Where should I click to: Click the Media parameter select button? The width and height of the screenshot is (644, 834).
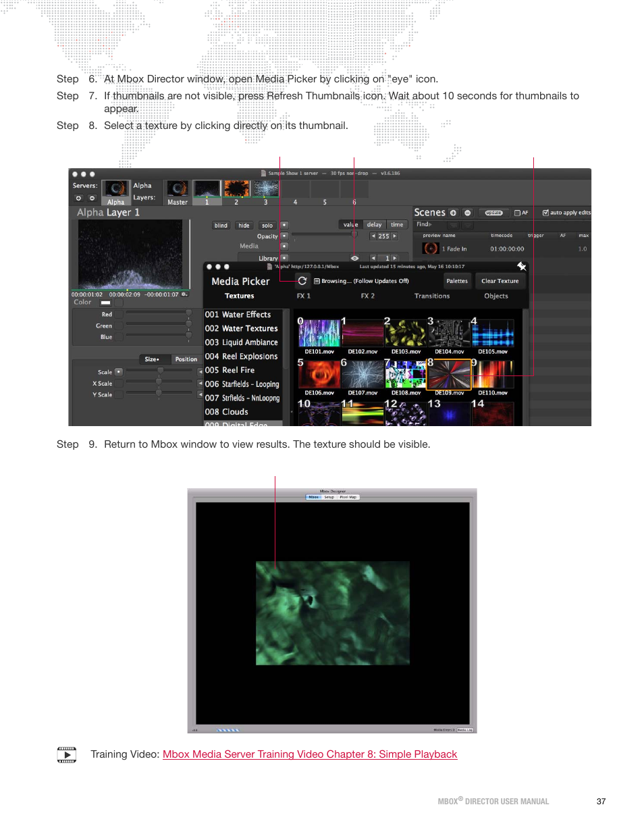tap(284, 246)
